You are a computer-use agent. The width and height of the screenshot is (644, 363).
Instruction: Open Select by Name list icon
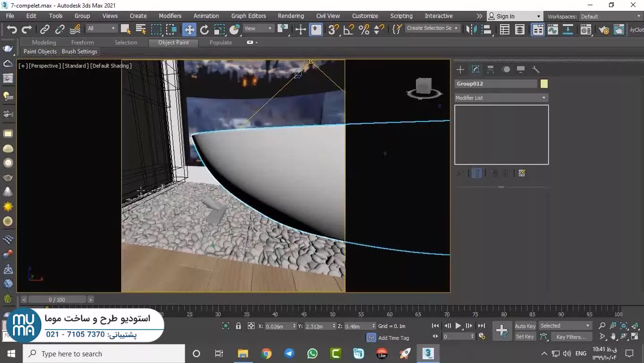click(x=141, y=30)
